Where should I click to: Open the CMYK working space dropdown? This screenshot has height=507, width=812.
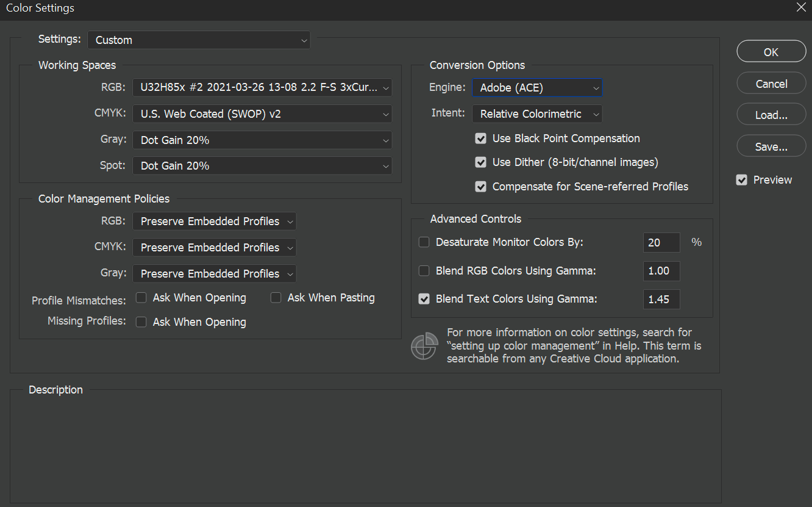pos(262,113)
